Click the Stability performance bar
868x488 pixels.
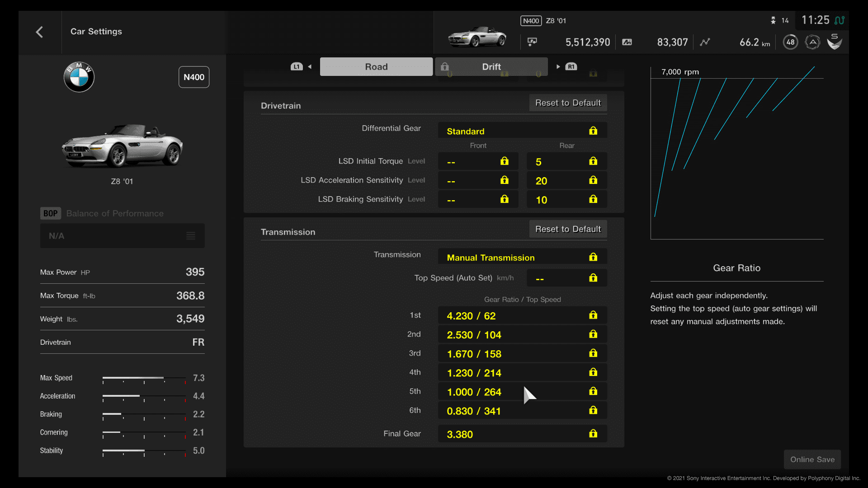click(144, 452)
